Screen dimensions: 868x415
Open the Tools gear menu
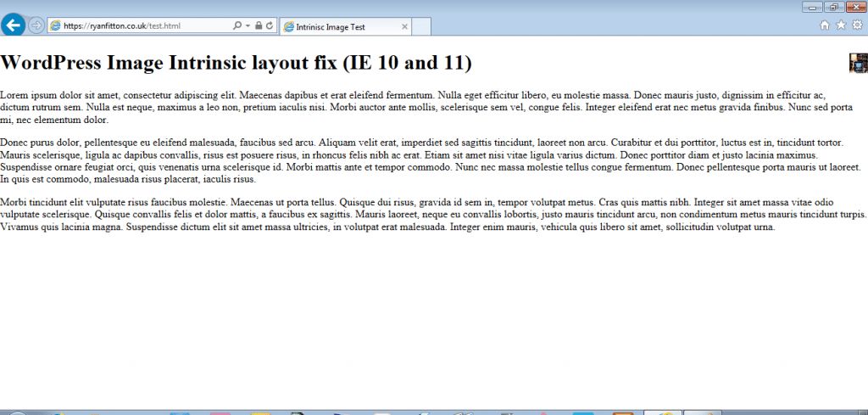pos(857,25)
